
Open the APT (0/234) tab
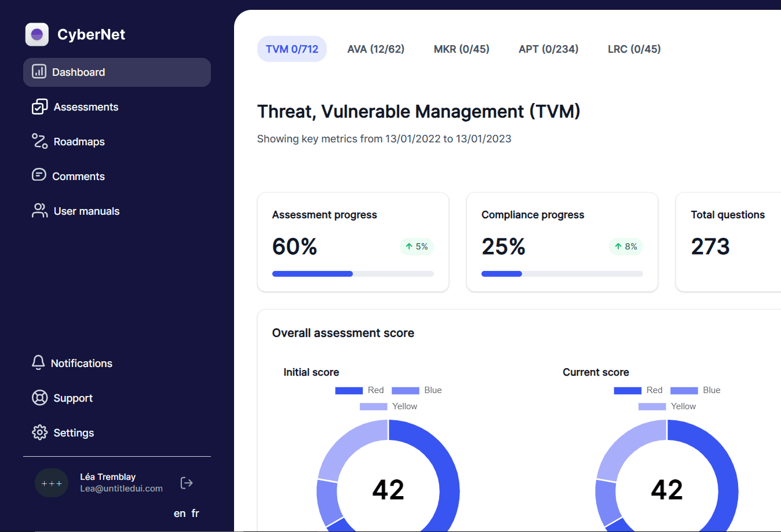(x=549, y=49)
